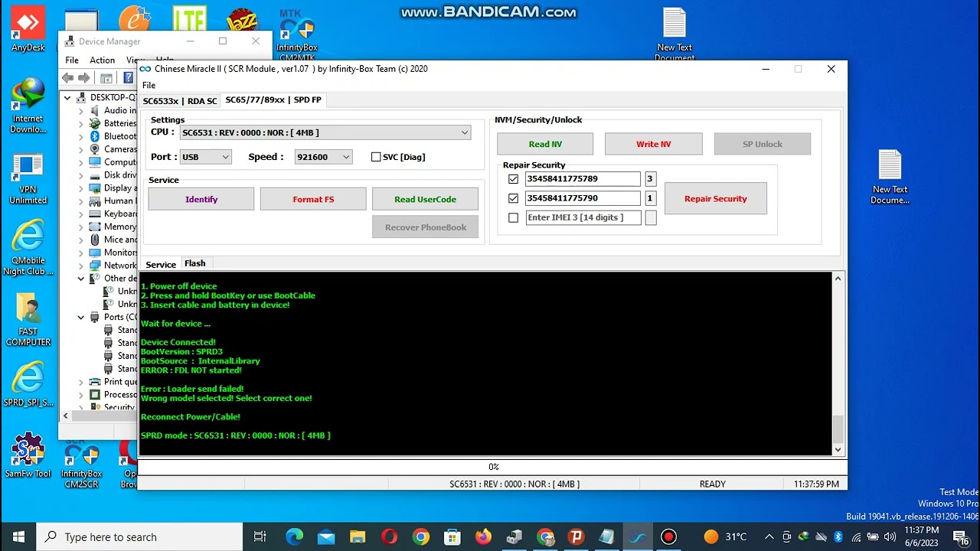The height and width of the screenshot is (551, 980).
Task: Open the SPRD_SPI_S desktop shortcut
Action: click(28, 384)
